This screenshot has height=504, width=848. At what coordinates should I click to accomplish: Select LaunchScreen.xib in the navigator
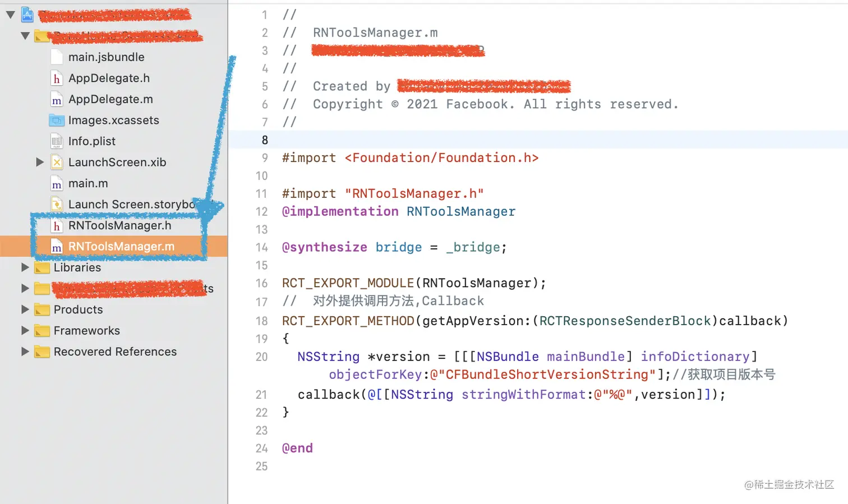[x=117, y=163]
